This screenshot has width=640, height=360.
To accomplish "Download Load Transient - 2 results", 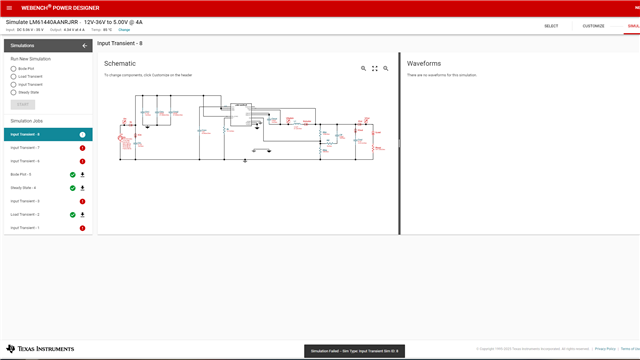I will click(x=82, y=215).
